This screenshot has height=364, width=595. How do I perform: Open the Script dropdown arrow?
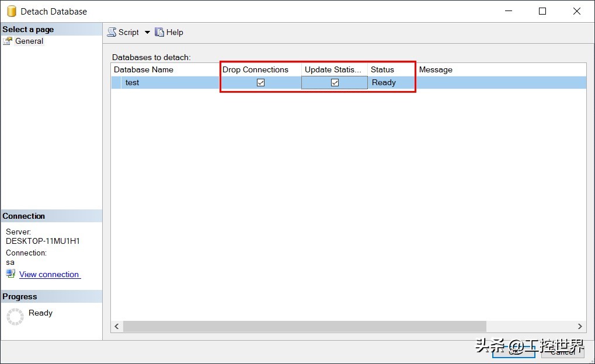pos(147,32)
